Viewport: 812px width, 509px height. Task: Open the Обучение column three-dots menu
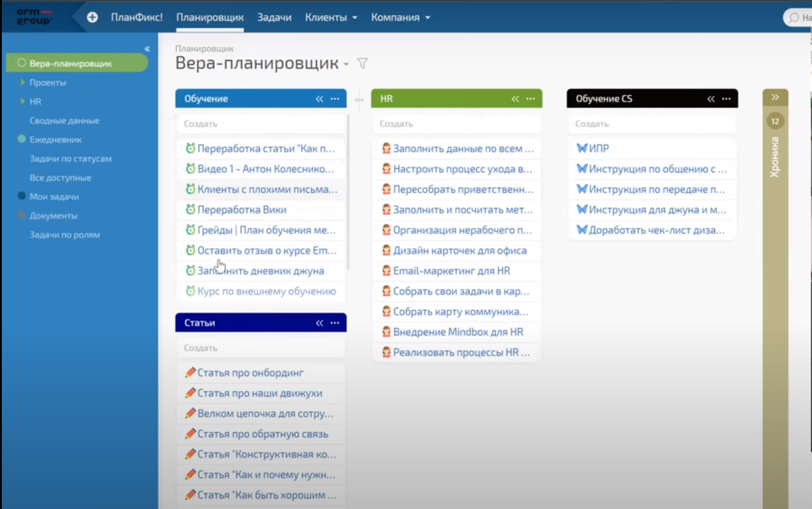pyautogui.click(x=335, y=99)
